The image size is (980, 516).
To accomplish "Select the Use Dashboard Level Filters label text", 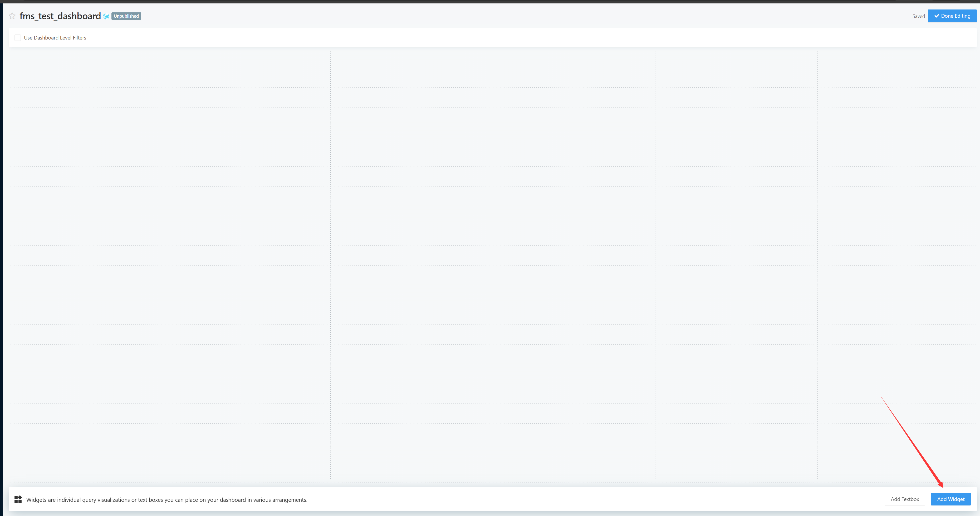I will [x=55, y=37].
